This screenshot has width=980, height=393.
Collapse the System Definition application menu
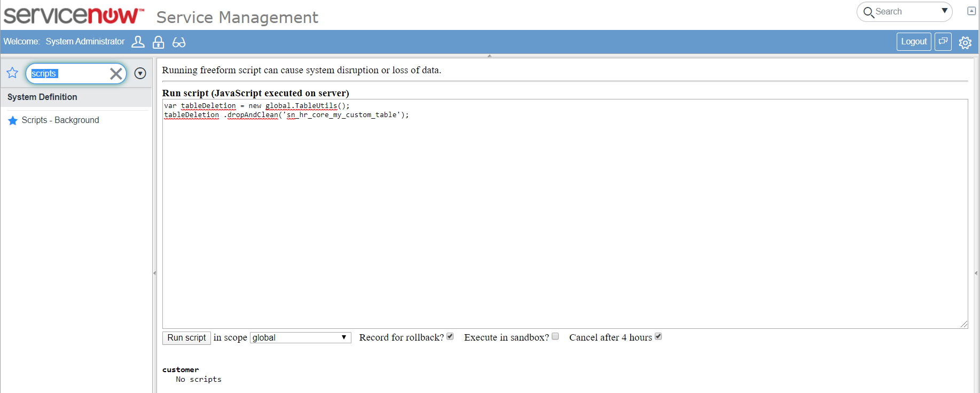click(76, 97)
